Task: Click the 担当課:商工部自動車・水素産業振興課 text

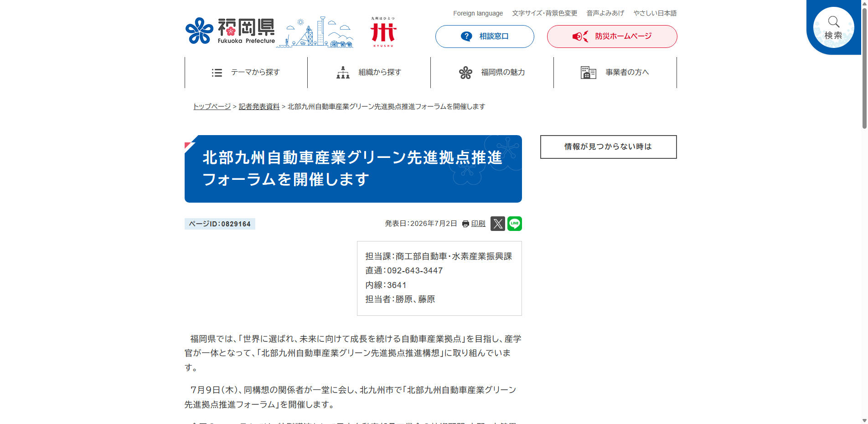Action: tap(439, 256)
